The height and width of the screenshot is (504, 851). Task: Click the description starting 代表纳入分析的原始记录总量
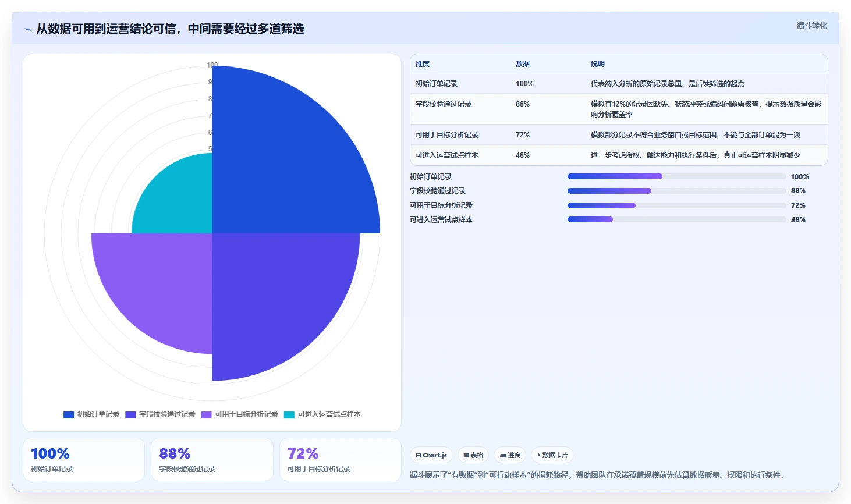(668, 84)
